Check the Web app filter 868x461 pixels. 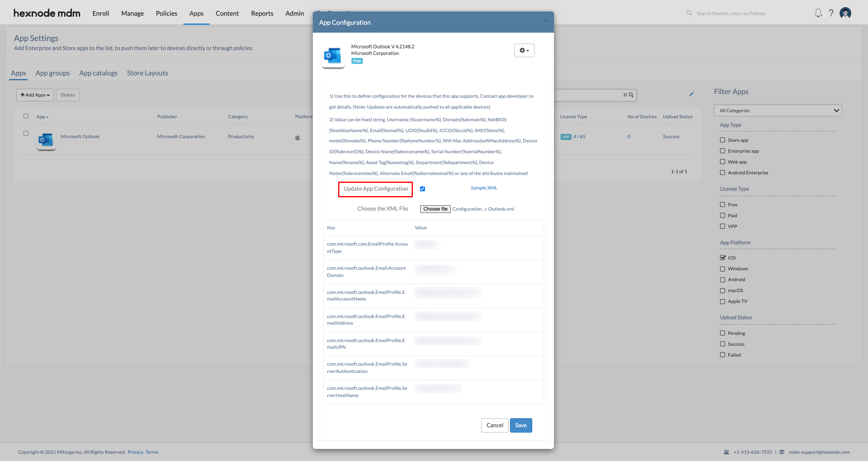coord(722,161)
